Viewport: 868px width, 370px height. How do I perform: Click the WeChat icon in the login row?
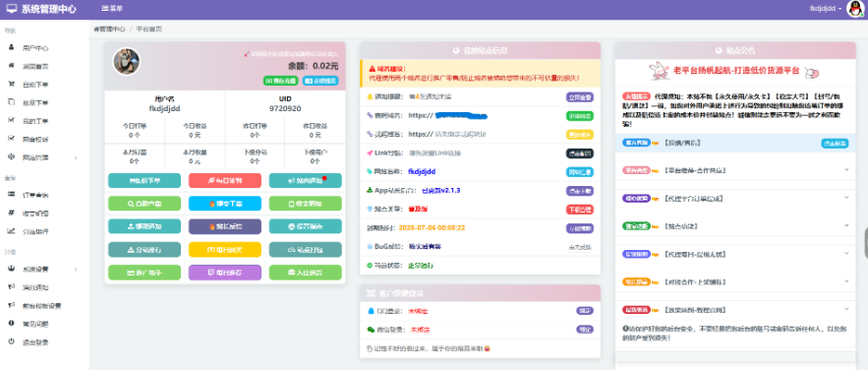click(371, 330)
